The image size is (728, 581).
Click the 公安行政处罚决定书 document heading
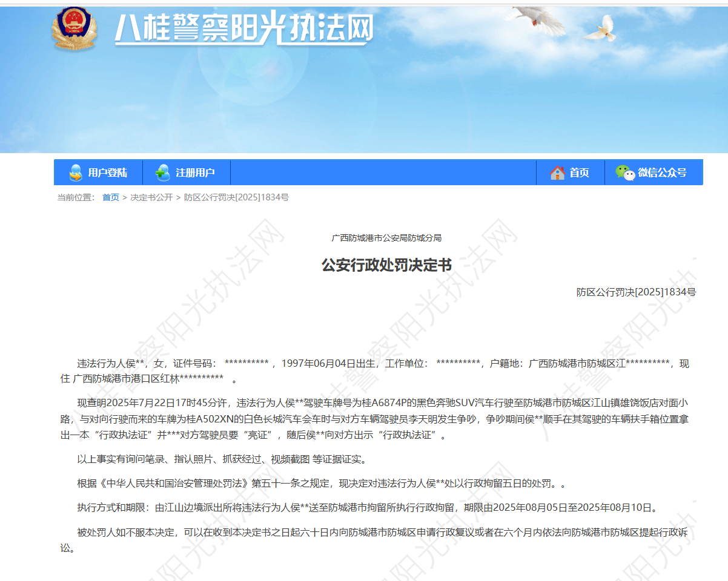point(386,265)
